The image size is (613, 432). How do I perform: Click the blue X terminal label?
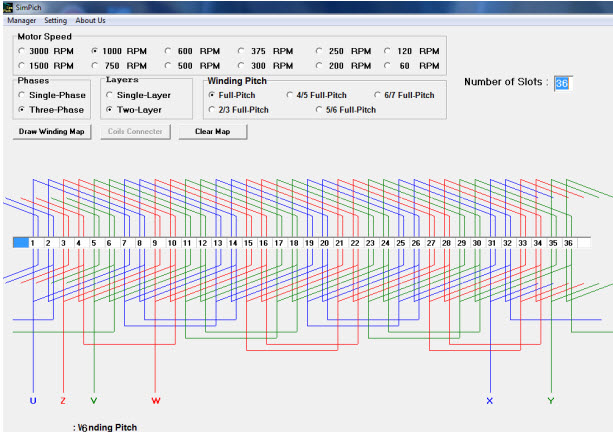point(490,401)
